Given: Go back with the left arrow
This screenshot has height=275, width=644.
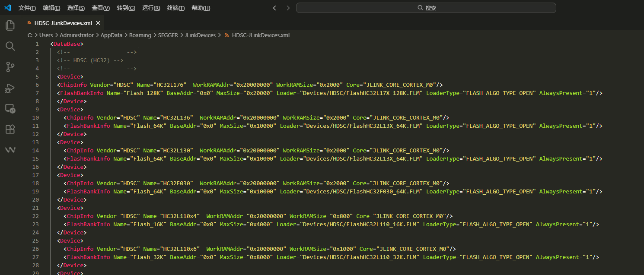Looking at the screenshot, I should coord(276,8).
